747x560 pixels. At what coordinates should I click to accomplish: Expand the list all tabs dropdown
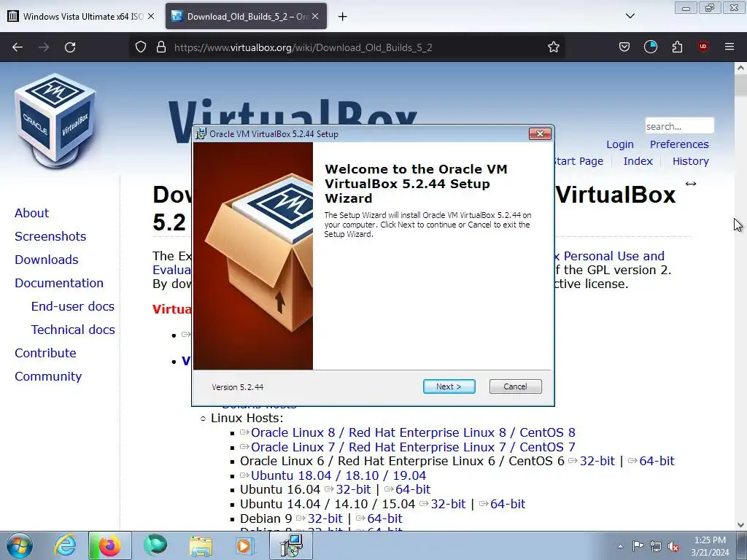[630, 16]
